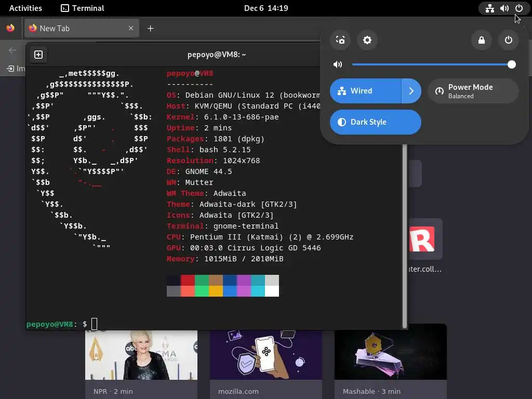Click terminal title pepoyo@VM8: ~

tap(217, 55)
